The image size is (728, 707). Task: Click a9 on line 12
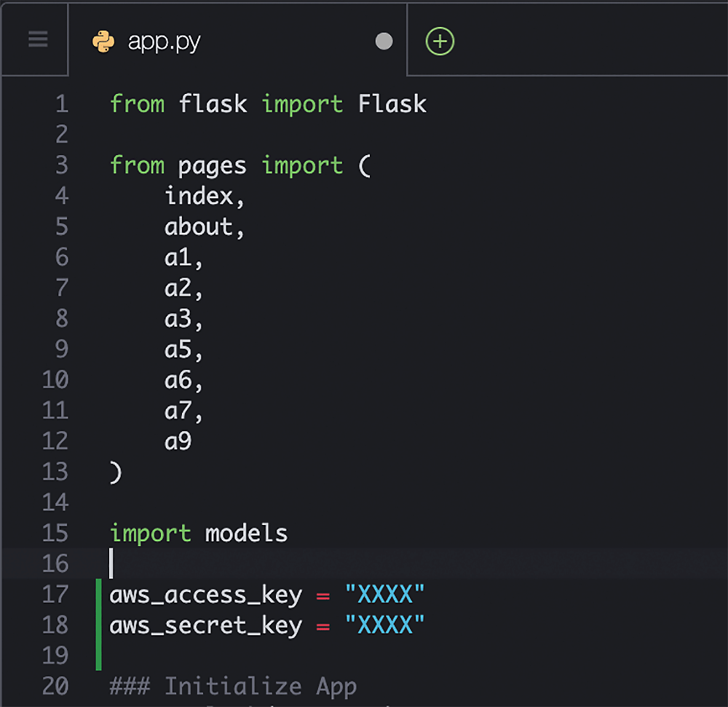[178, 441]
